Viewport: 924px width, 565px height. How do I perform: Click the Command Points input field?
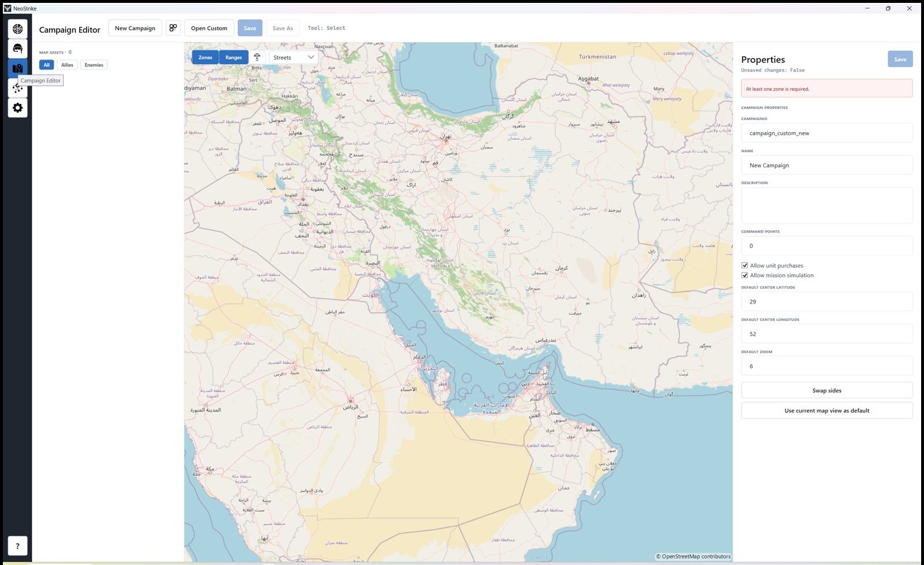coord(827,246)
